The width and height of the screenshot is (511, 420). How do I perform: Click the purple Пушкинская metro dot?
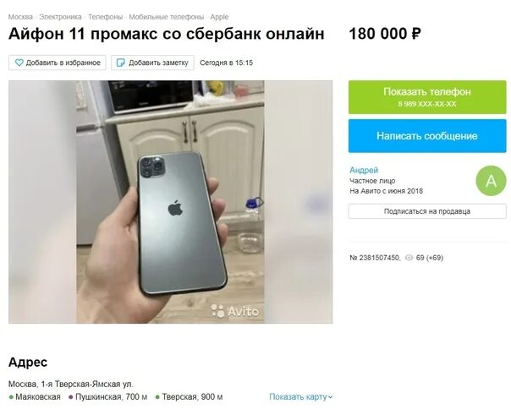pos(71,397)
